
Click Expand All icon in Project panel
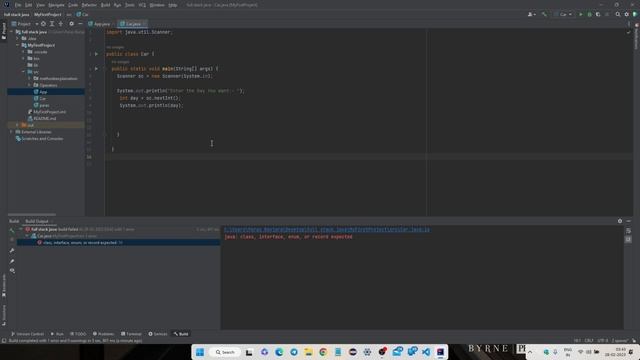tap(52, 24)
